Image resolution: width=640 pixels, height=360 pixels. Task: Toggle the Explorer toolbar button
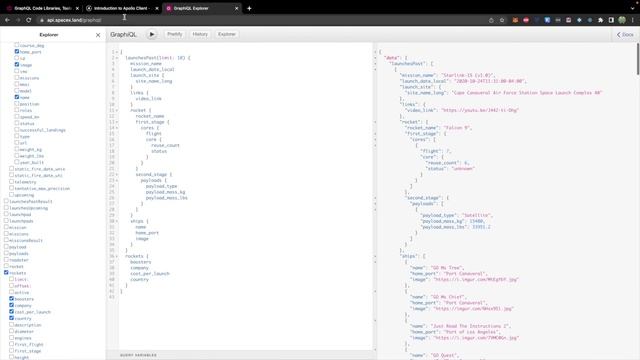click(x=227, y=34)
